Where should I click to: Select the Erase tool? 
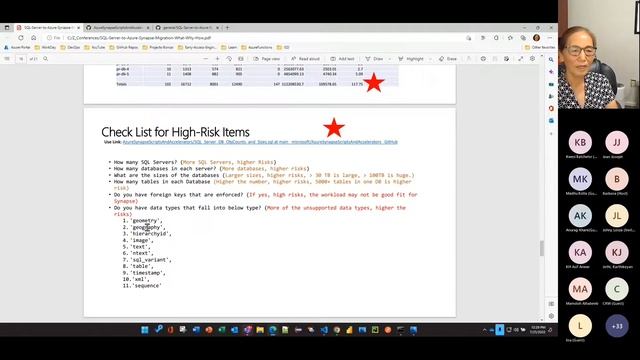click(448, 59)
